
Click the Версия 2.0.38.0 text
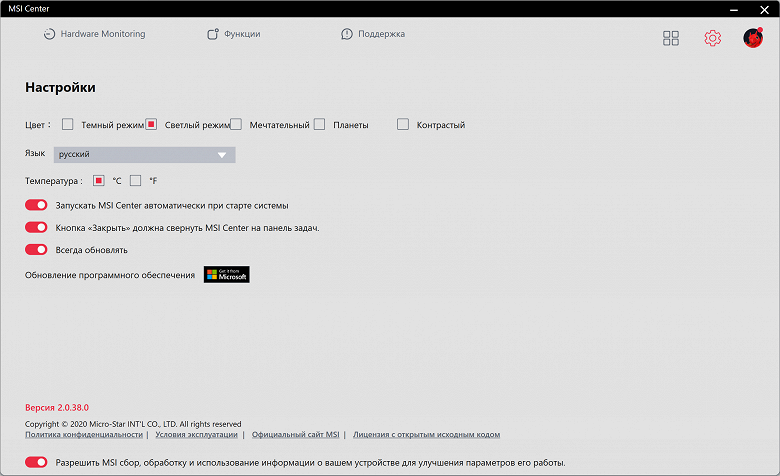tap(57, 407)
